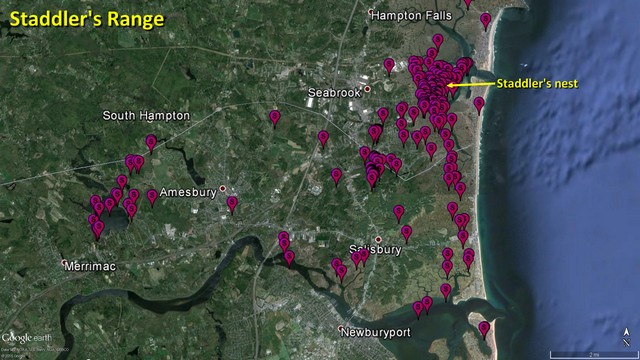Screen dimensions: 640x360
Task: Click the map scale bar
Action: pyautogui.click(x=593, y=354)
